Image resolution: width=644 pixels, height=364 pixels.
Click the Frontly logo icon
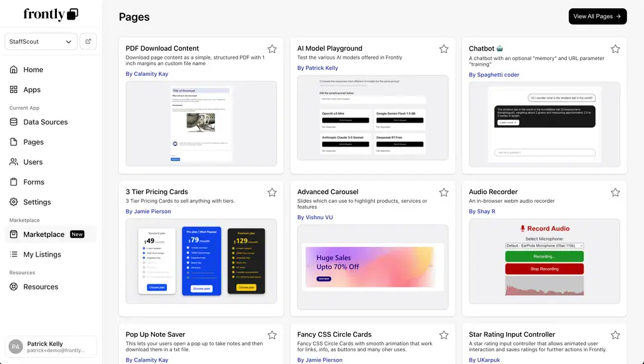73,14
